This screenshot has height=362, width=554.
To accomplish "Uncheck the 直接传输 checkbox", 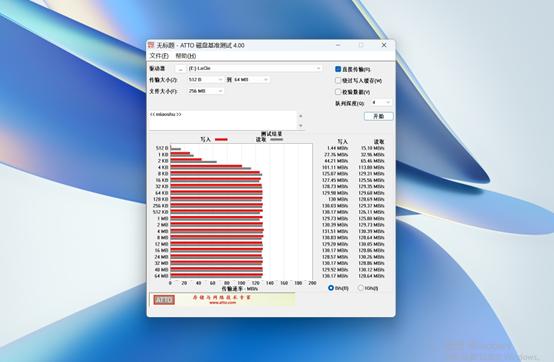I will pos(338,69).
